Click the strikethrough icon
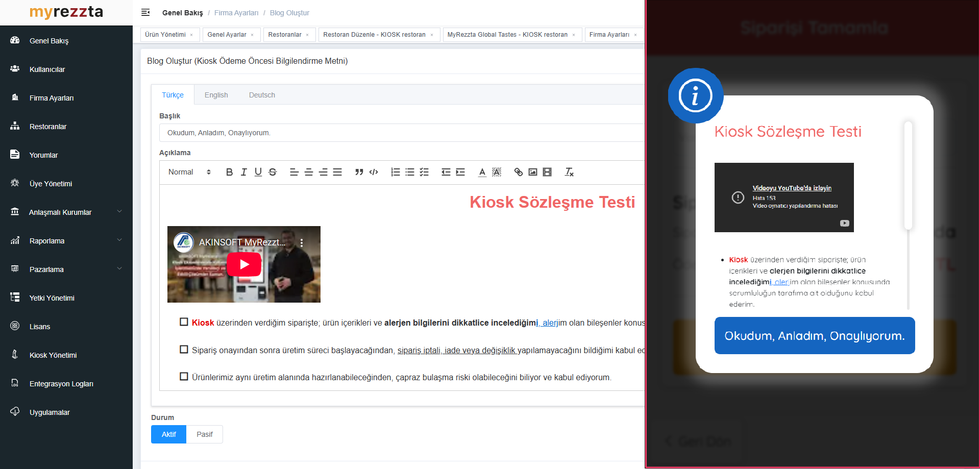This screenshot has width=980, height=469. point(273,172)
